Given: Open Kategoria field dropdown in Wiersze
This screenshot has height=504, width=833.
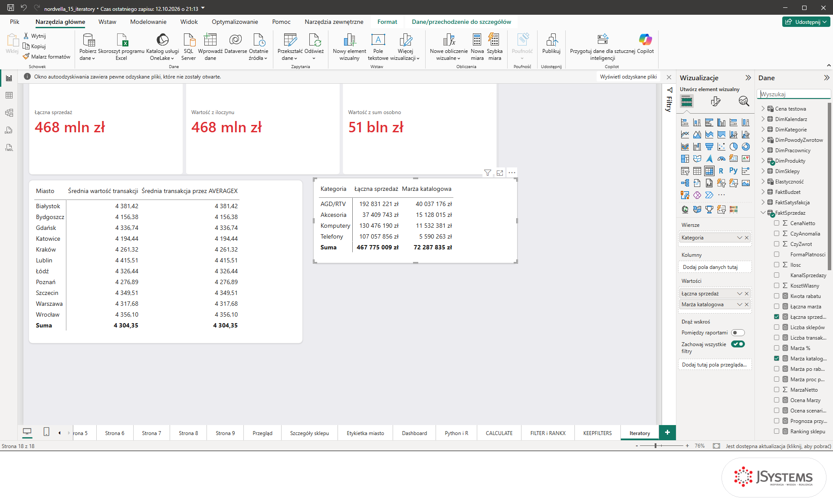Looking at the screenshot, I should [740, 238].
